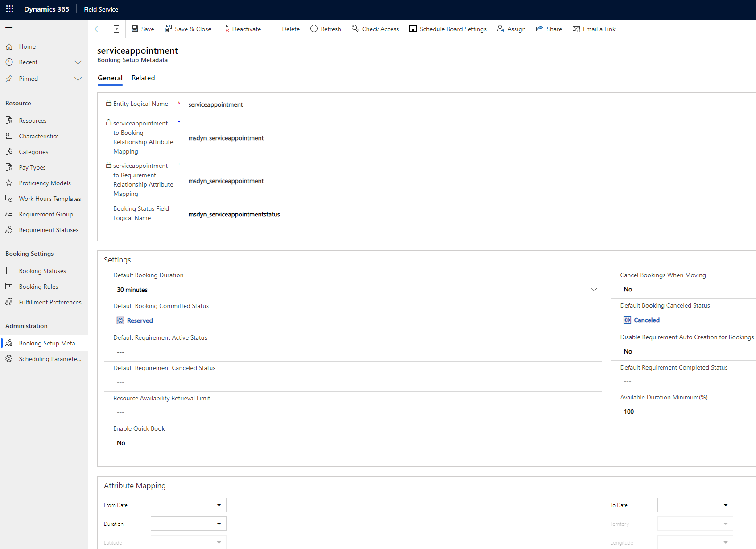Click the Available Duration Minimum value 100

[x=629, y=412]
